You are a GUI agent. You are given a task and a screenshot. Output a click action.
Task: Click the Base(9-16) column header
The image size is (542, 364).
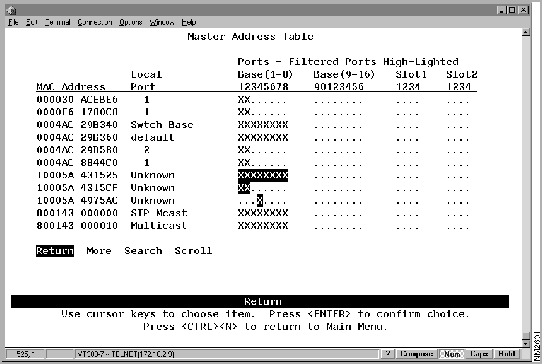tap(344, 74)
